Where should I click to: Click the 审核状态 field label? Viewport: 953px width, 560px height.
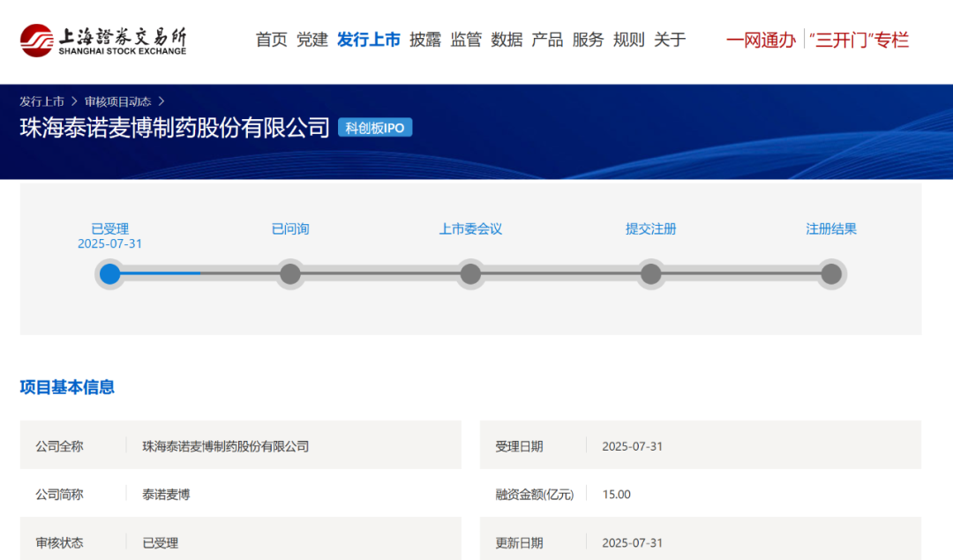[x=59, y=543]
